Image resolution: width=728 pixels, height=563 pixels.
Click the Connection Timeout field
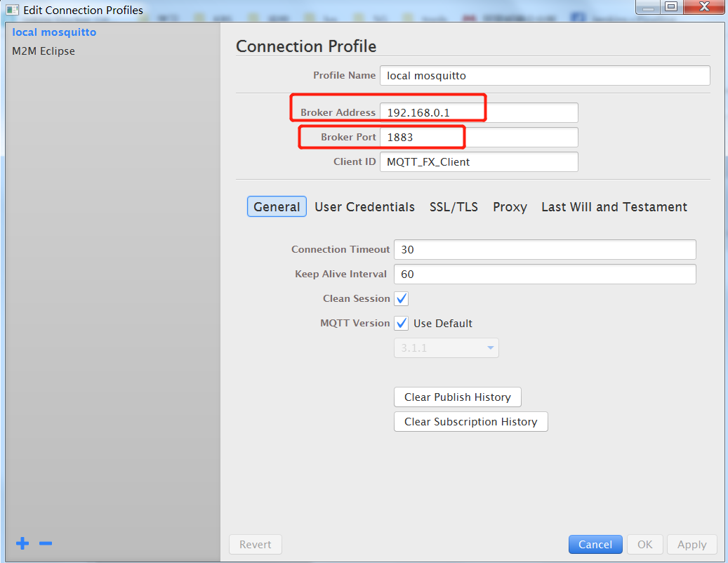pyautogui.click(x=545, y=249)
